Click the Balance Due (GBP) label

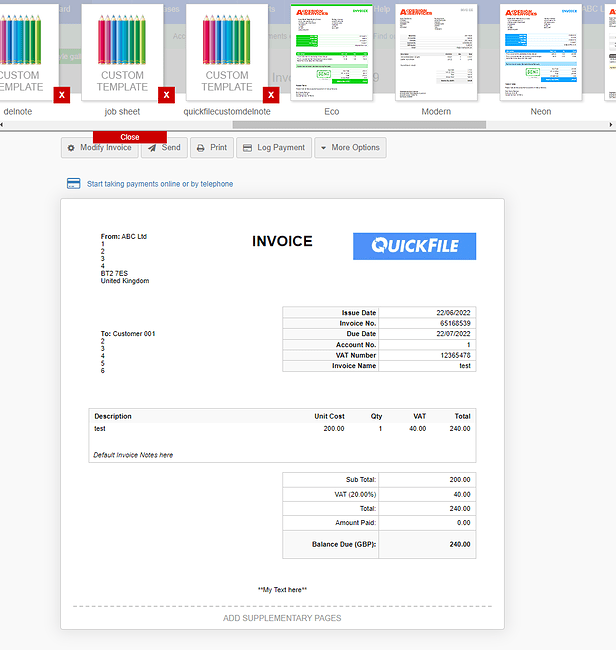coord(344,544)
